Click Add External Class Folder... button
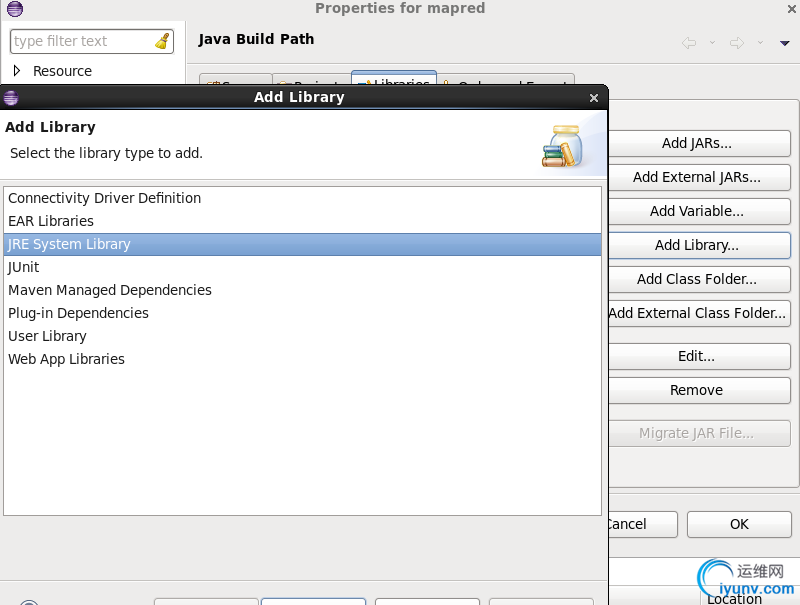 pyautogui.click(x=699, y=313)
